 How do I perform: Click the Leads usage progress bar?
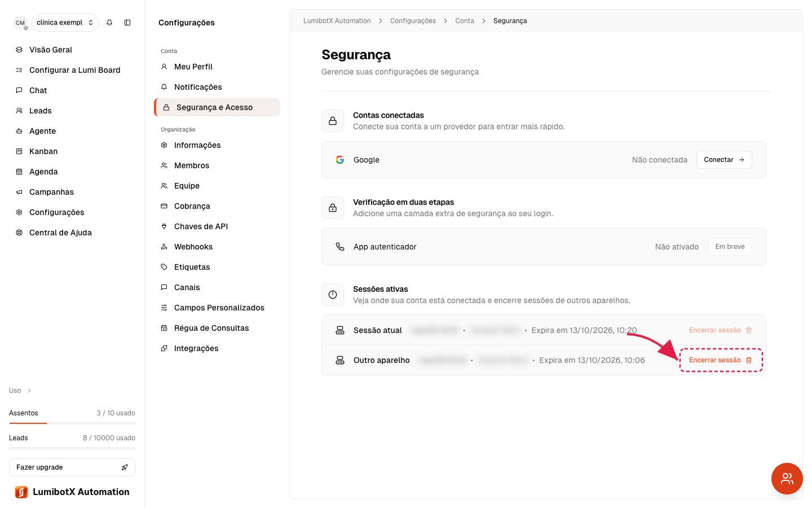pyautogui.click(x=72, y=448)
